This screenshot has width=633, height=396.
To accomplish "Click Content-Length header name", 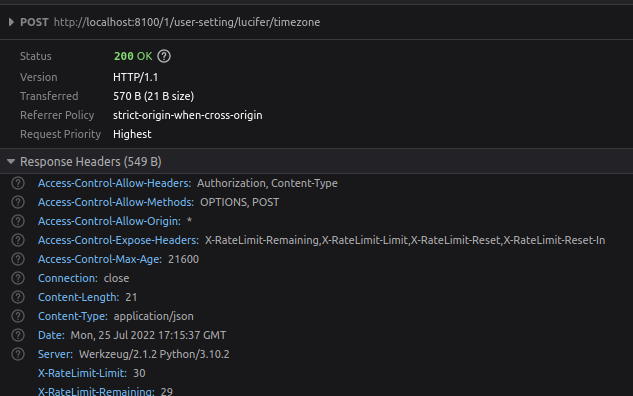I will pos(78,297).
